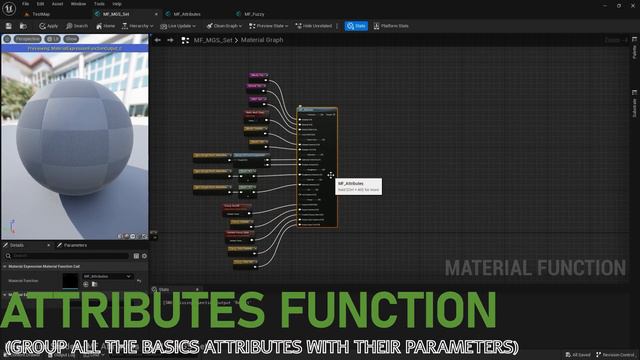This screenshot has height=360, width=640.
Task: Open the Perspective view mode dropdown
Action: [28, 39]
